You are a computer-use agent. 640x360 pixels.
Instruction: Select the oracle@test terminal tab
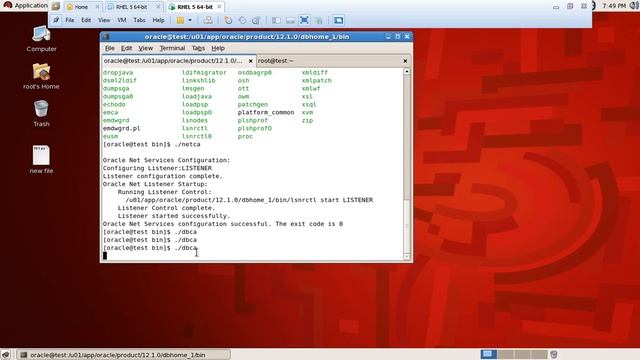173,61
